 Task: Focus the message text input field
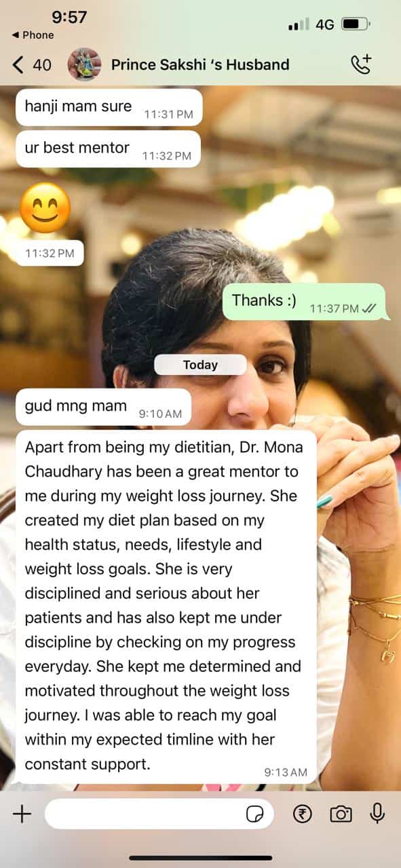(159, 814)
